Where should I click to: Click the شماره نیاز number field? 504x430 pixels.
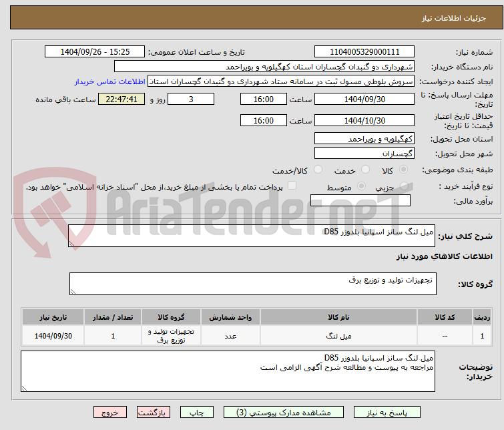tap(364, 52)
